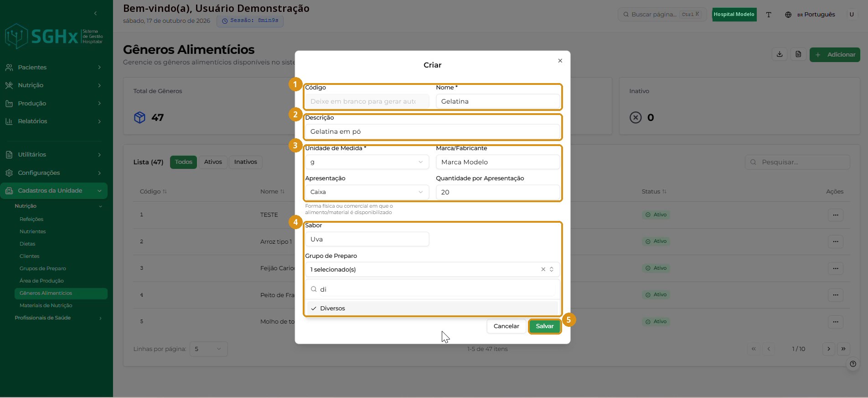Viewport: 868px width, 398px height.
Task: Click the Hospital Modelo button
Action: (x=734, y=15)
